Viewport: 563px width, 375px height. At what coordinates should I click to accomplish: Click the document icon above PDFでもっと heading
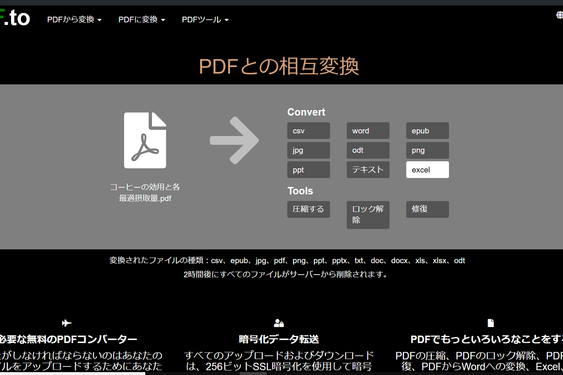(490, 323)
